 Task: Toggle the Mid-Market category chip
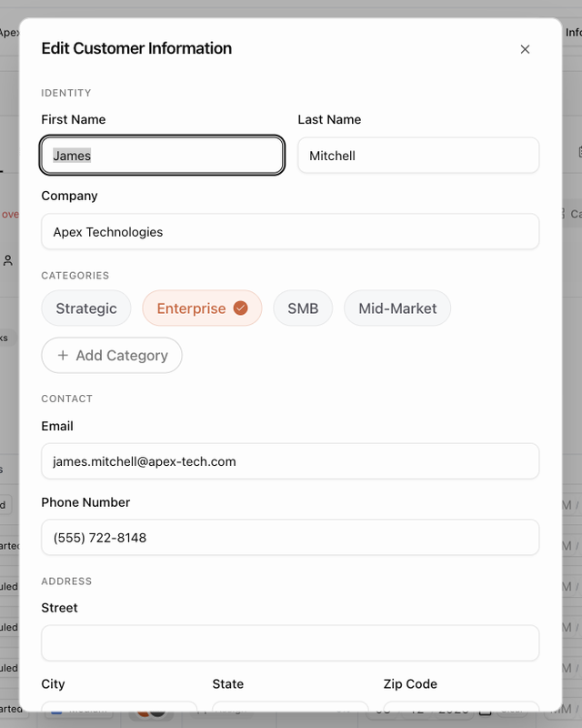click(397, 308)
